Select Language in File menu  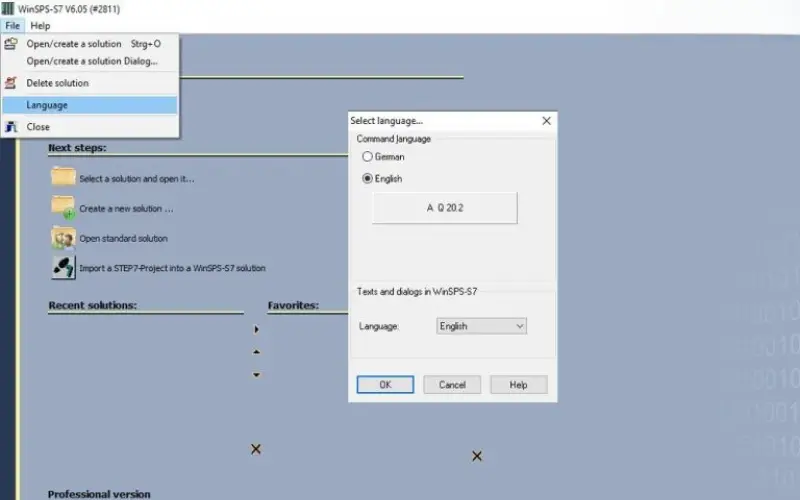point(90,105)
